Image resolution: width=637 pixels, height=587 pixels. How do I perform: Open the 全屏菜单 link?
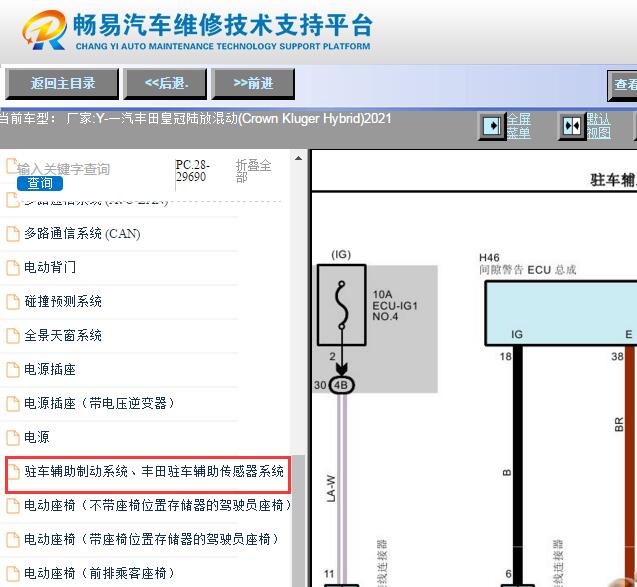point(519,126)
